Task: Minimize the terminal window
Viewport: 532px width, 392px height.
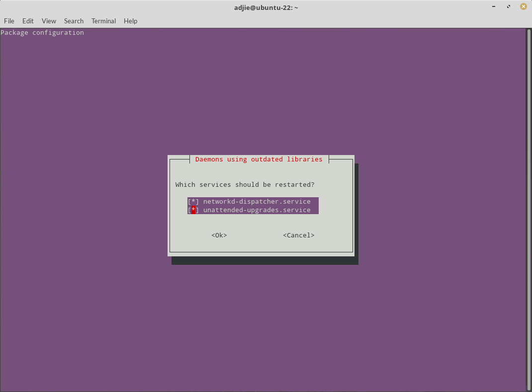Action: pos(494,7)
